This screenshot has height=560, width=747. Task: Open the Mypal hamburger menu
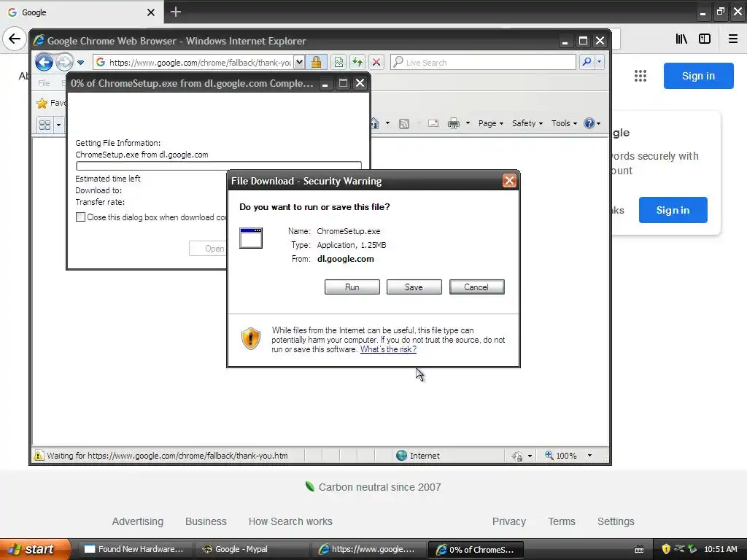(x=733, y=39)
